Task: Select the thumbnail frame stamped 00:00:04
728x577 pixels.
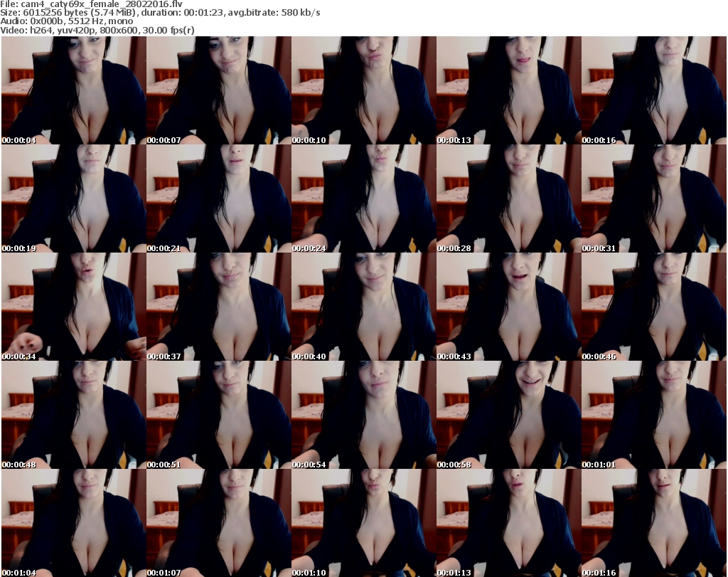Action: pos(74,90)
